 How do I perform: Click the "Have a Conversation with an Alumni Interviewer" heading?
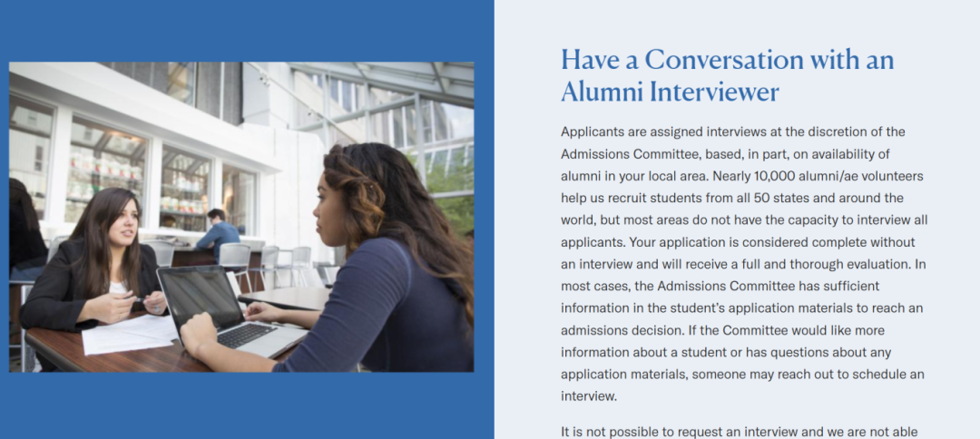click(x=727, y=75)
